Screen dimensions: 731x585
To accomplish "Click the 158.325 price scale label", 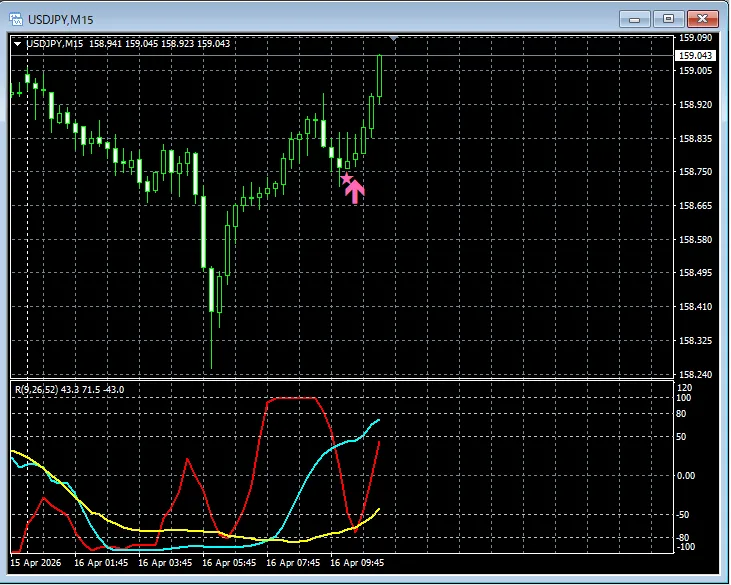I will 696,341.
